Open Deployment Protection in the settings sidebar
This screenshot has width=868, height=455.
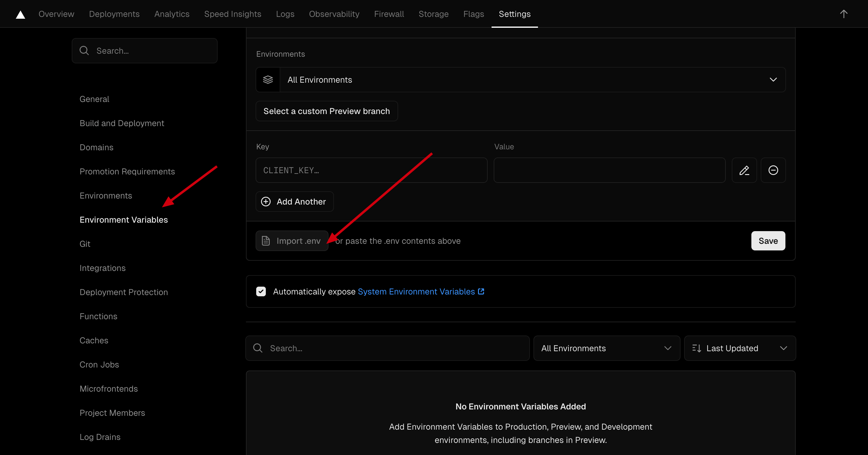point(124,292)
